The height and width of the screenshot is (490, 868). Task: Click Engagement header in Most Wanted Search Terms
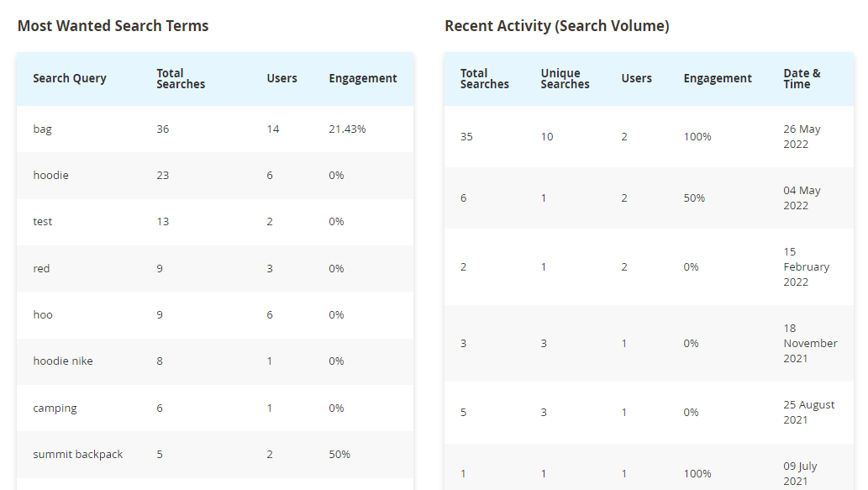coord(363,79)
